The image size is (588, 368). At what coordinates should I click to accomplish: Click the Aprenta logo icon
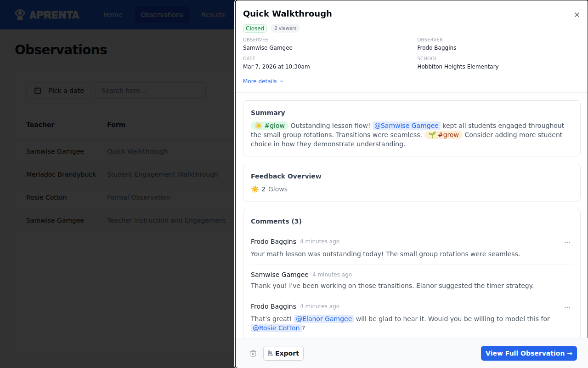pyautogui.click(x=20, y=15)
